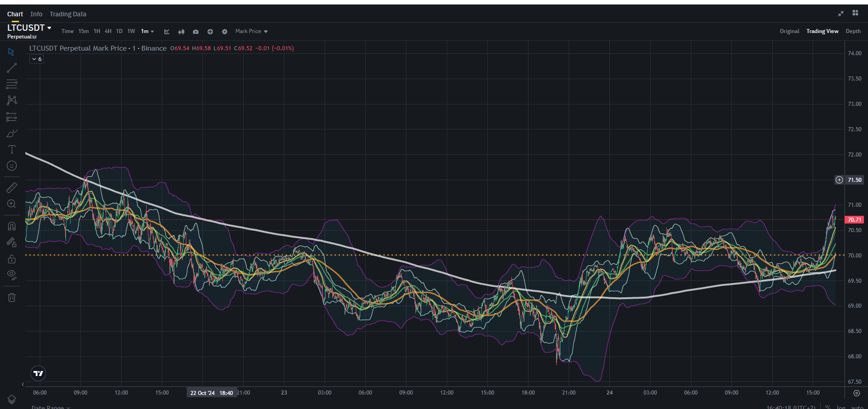
Task: Open the Perpetual contract info book icon
Action: 35,37
